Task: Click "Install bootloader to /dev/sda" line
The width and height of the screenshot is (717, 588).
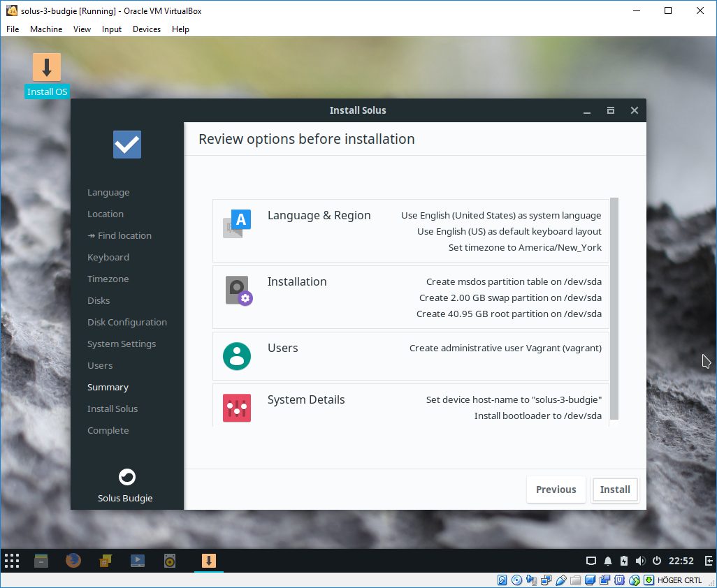Action: tap(538, 416)
